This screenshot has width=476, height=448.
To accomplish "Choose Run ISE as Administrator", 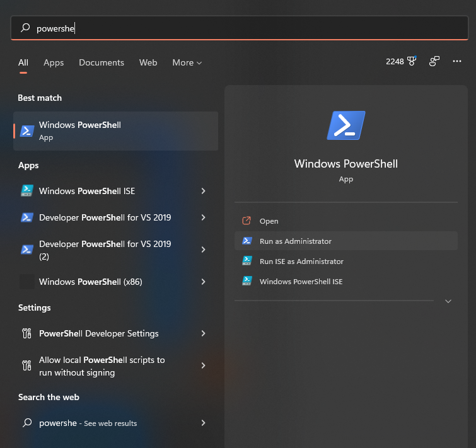I will coord(345,261).
